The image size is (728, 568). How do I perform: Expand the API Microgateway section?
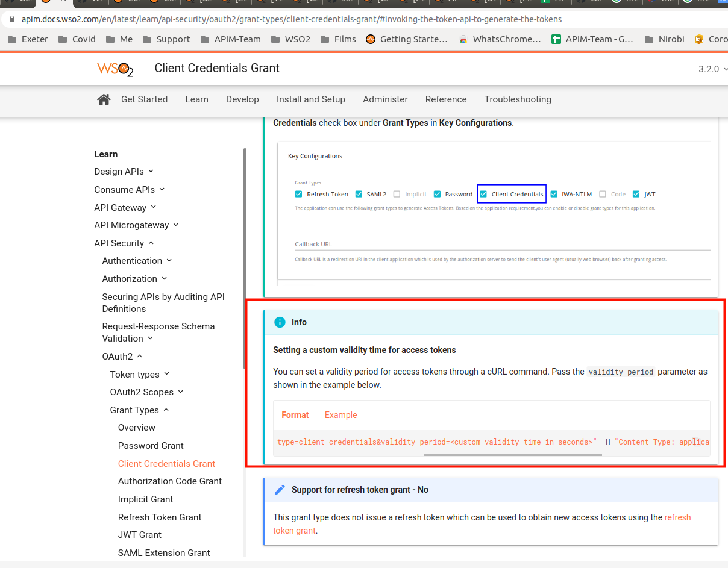(x=136, y=225)
